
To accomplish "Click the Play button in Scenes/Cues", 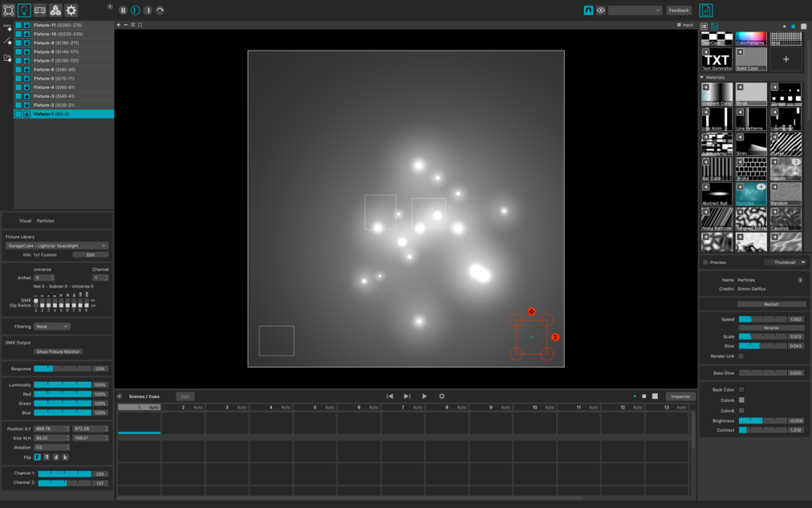I will 424,396.
